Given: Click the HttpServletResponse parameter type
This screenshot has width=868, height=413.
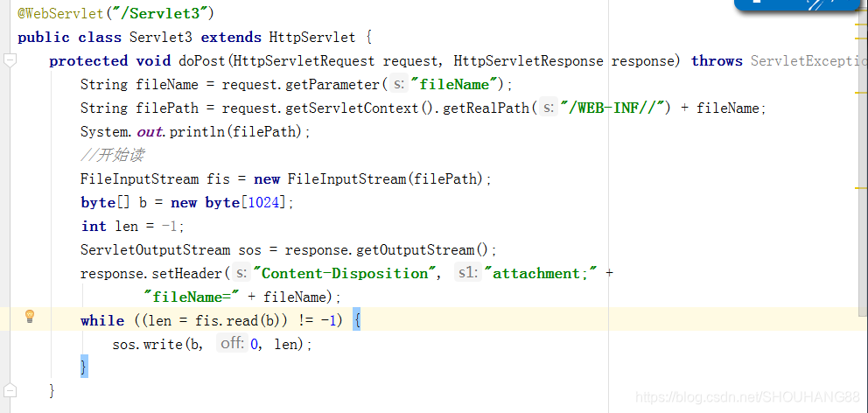Looking at the screenshot, I should [528, 61].
